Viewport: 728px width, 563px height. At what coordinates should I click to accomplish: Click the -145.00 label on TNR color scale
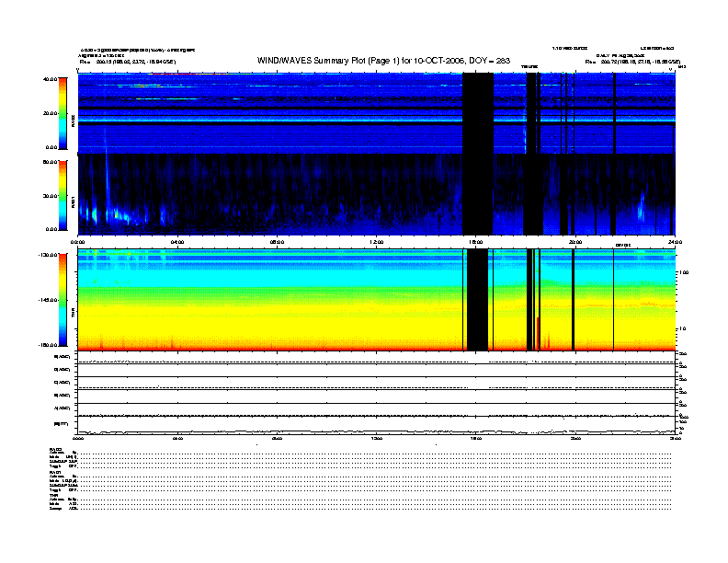(x=48, y=300)
